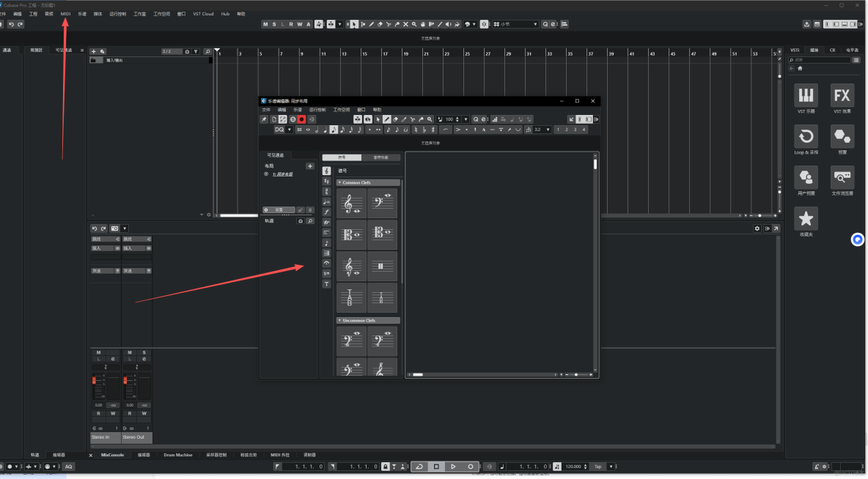The height and width of the screenshot is (479, 868).
Task: Select the mute tool in main toolbar
Action: 405,24
